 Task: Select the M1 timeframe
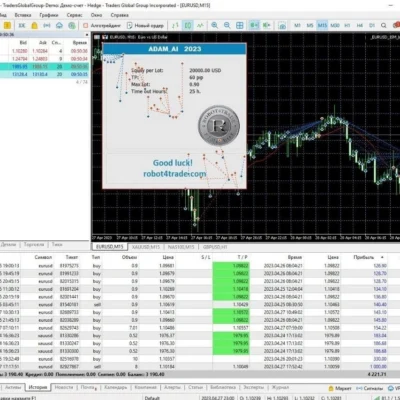297,25
